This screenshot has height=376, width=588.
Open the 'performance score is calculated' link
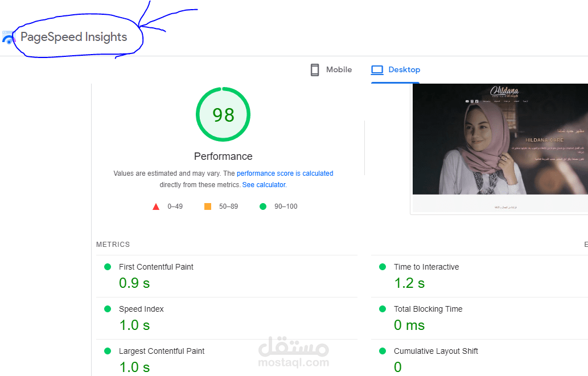(x=285, y=173)
